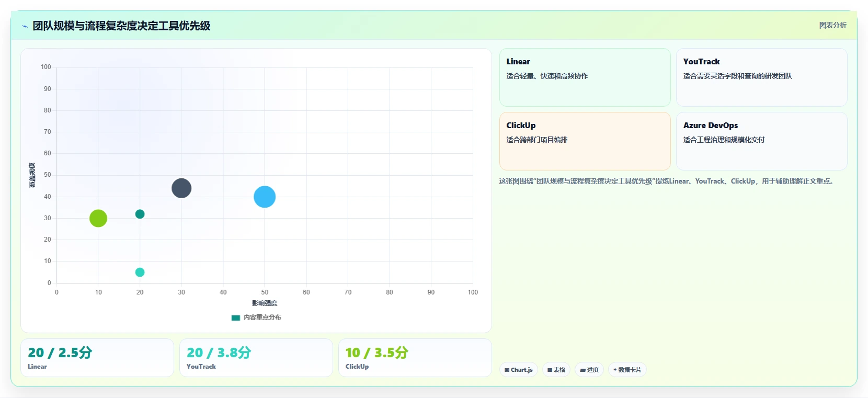The height and width of the screenshot is (398, 868).
Task: Click the turquoise bubble near y=5
Action: click(140, 272)
